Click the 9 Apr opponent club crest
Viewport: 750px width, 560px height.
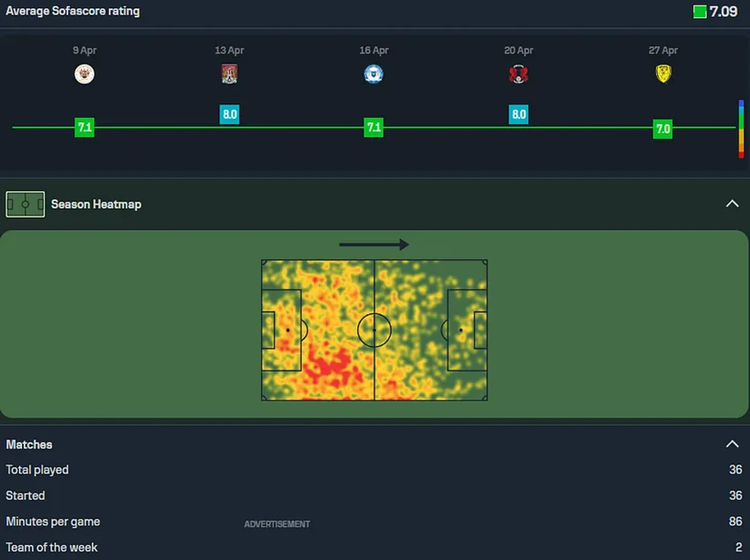(84, 74)
